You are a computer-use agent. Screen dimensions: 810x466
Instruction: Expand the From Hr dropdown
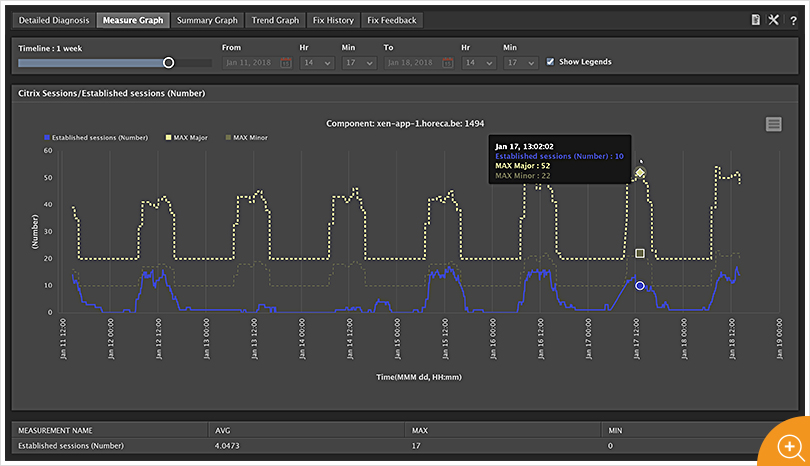point(317,63)
